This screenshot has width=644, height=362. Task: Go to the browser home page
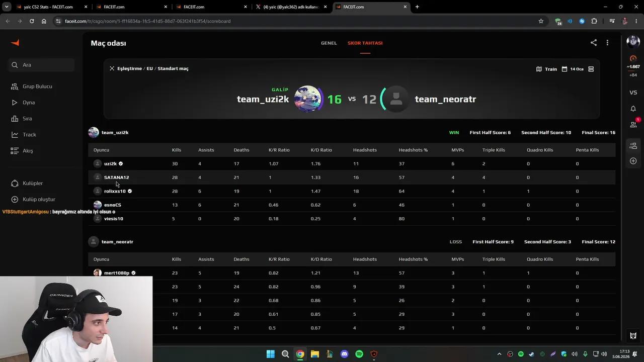(x=44, y=21)
